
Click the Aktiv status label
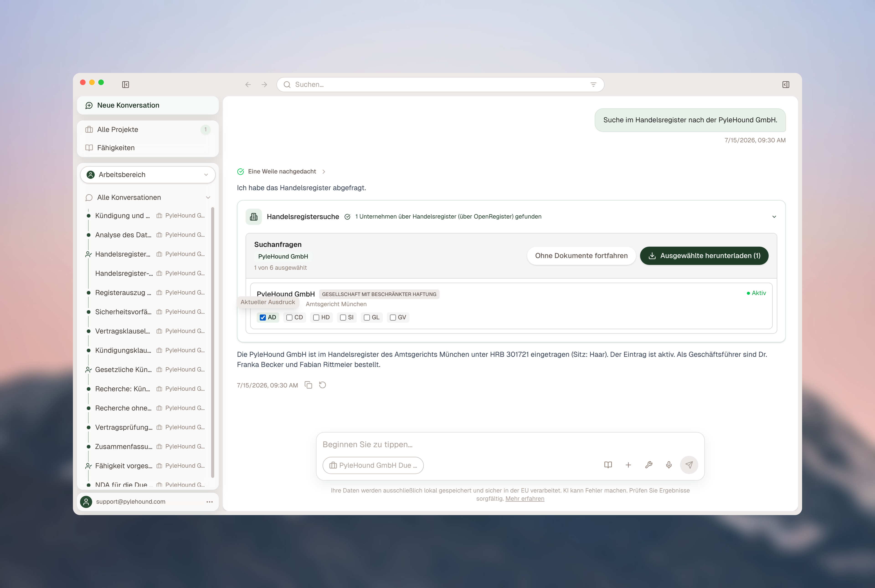pyautogui.click(x=756, y=293)
